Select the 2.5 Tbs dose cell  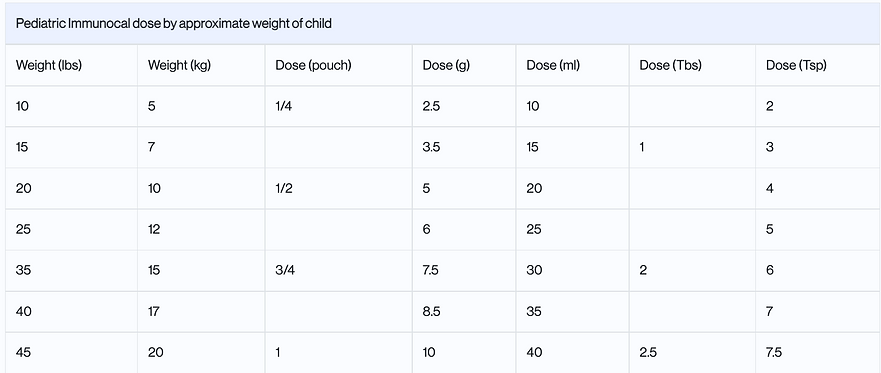648,352
